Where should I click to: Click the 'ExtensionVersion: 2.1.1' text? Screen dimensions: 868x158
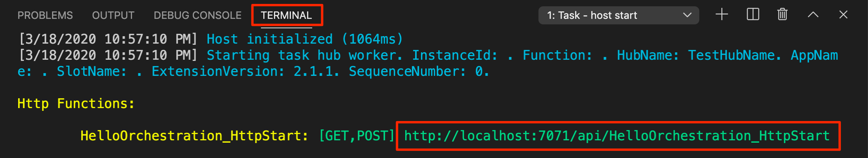click(245, 72)
